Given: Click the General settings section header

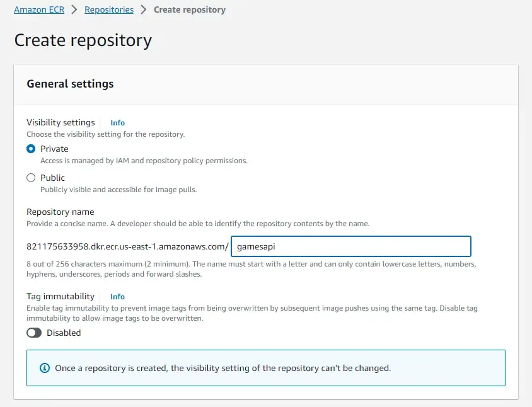Looking at the screenshot, I should (x=70, y=83).
